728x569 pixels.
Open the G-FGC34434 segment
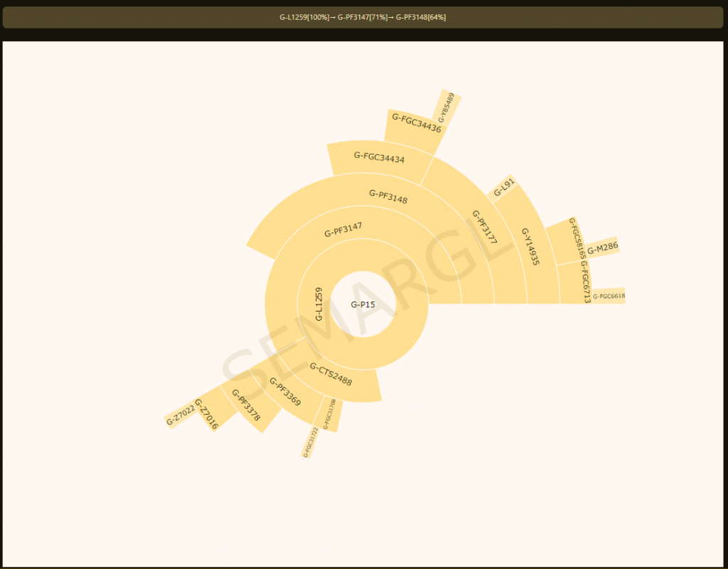[x=379, y=158]
